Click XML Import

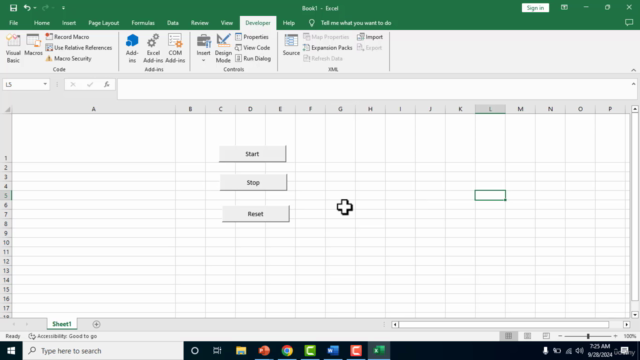tap(370, 37)
